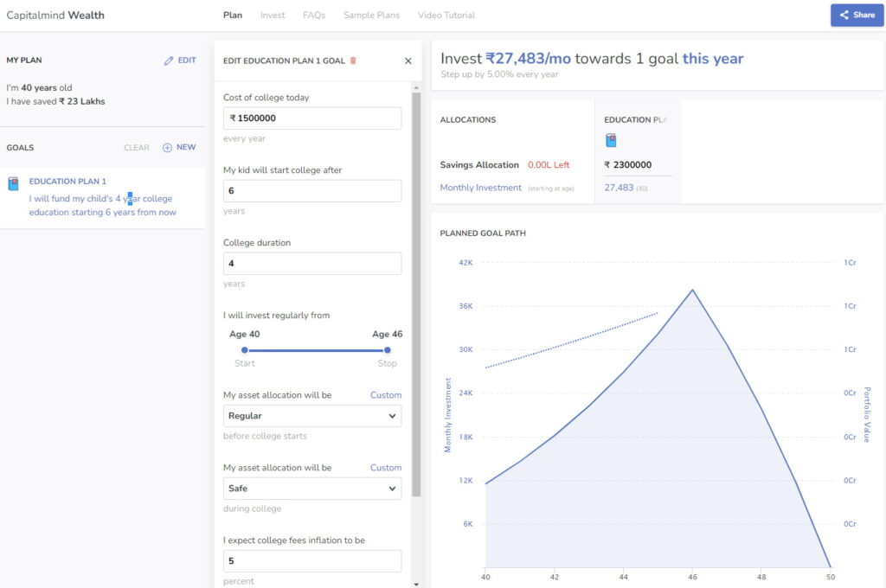The width and height of the screenshot is (886, 588).
Task: Click the book icon beside Education Plan 1
Action: point(13,183)
